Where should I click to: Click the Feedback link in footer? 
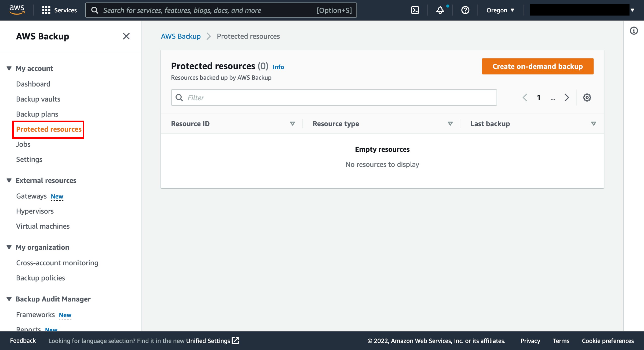click(x=23, y=341)
